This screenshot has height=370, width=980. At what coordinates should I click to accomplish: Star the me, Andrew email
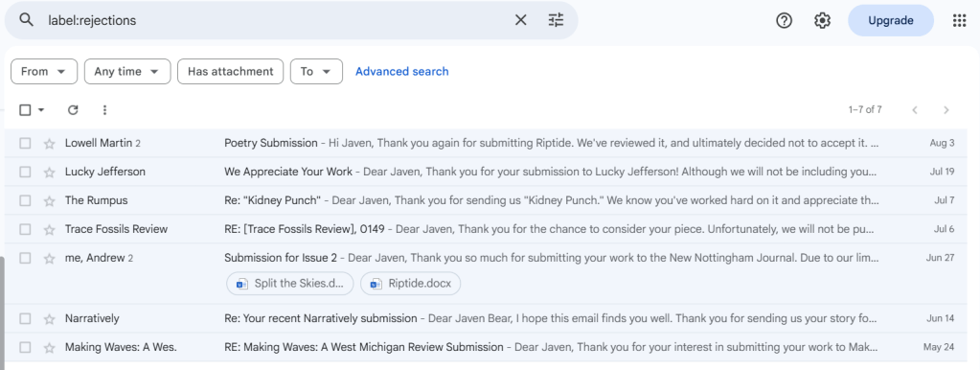click(50, 258)
